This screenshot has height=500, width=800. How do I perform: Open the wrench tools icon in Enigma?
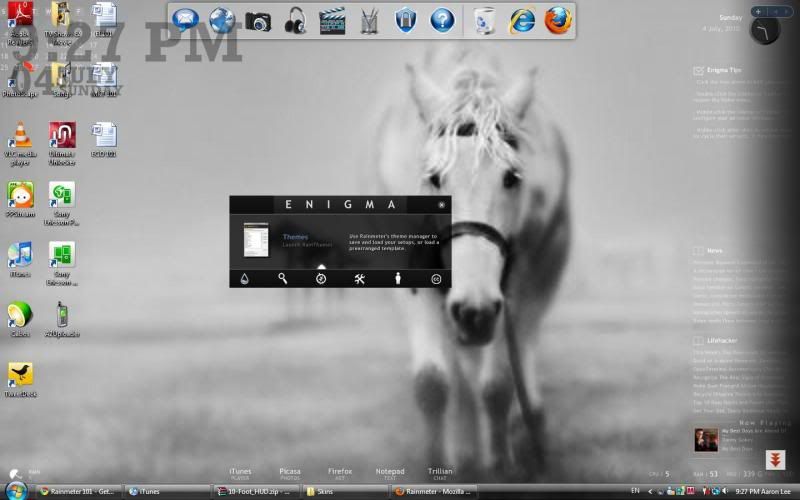click(x=359, y=279)
